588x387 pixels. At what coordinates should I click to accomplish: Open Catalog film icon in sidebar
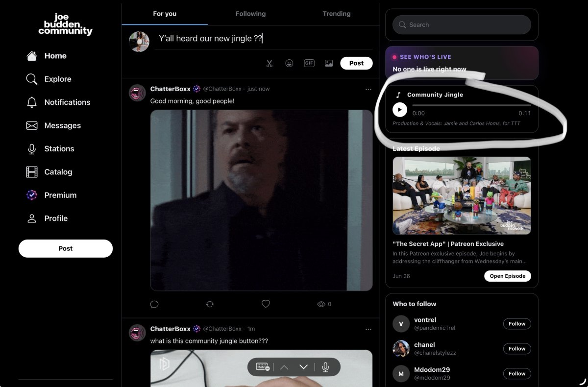coord(32,172)
